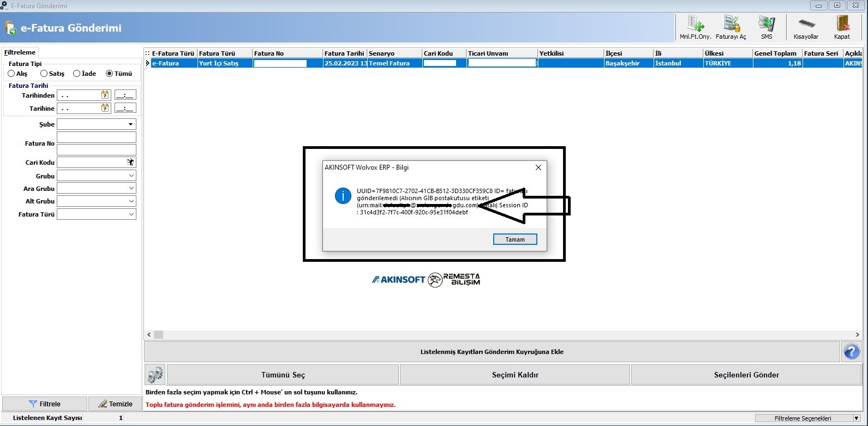Expand the Grubu combo box

tap(131, 176)
